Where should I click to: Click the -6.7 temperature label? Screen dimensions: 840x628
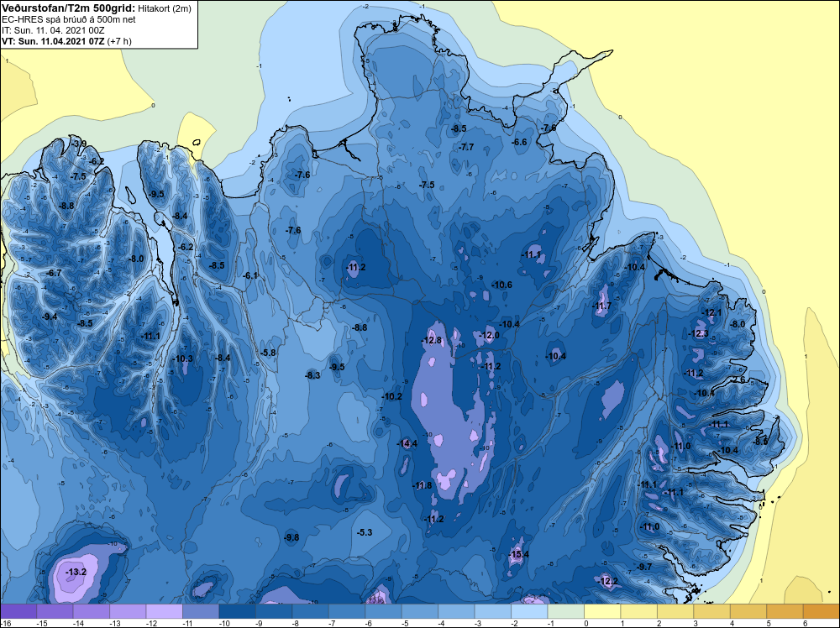[54, 273]
